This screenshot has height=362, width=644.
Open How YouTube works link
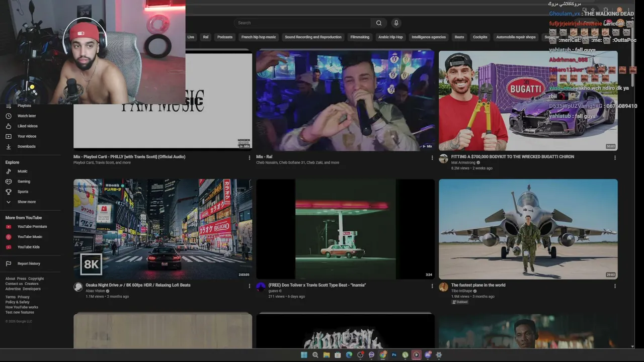(22, 307)
